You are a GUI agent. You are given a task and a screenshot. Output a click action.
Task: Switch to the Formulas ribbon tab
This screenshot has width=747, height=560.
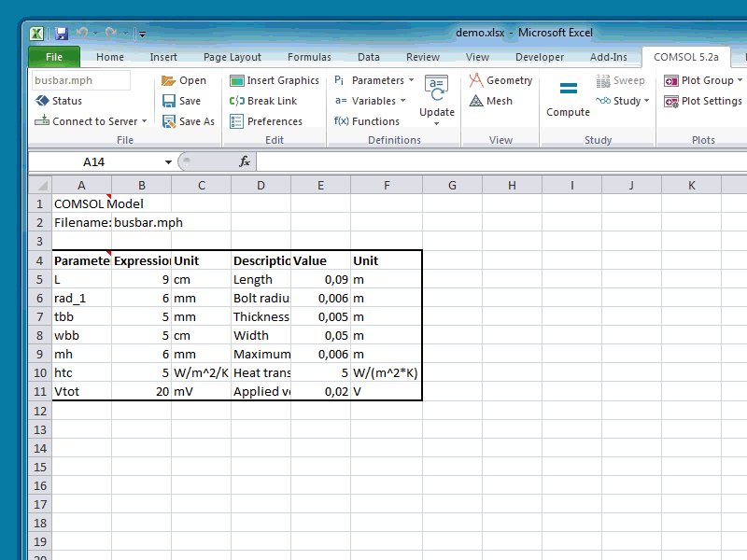tap(309, 57)
